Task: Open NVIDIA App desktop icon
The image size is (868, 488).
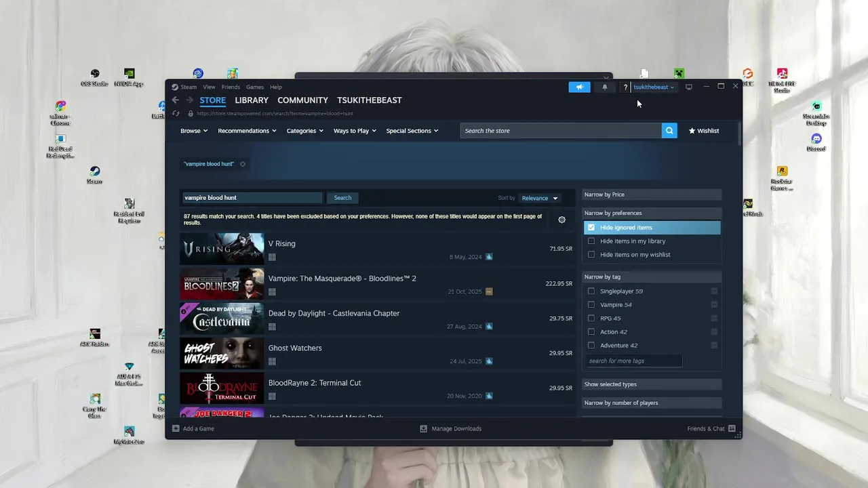Action: (129, 77)
